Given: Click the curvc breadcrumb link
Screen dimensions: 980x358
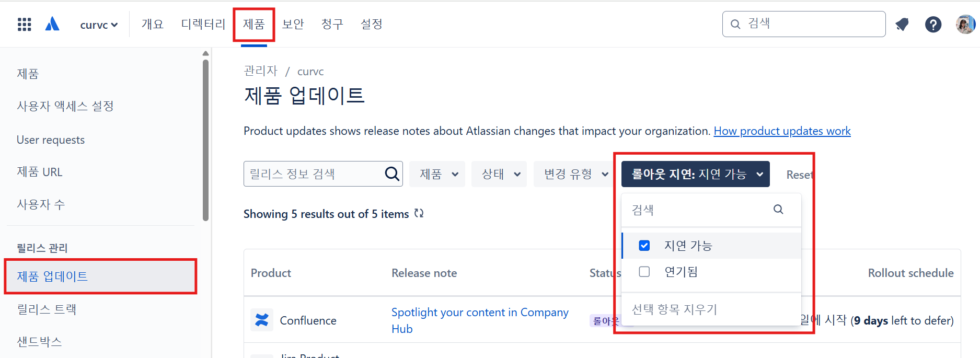Looking at the screenshot, I should tap(310, 72).
